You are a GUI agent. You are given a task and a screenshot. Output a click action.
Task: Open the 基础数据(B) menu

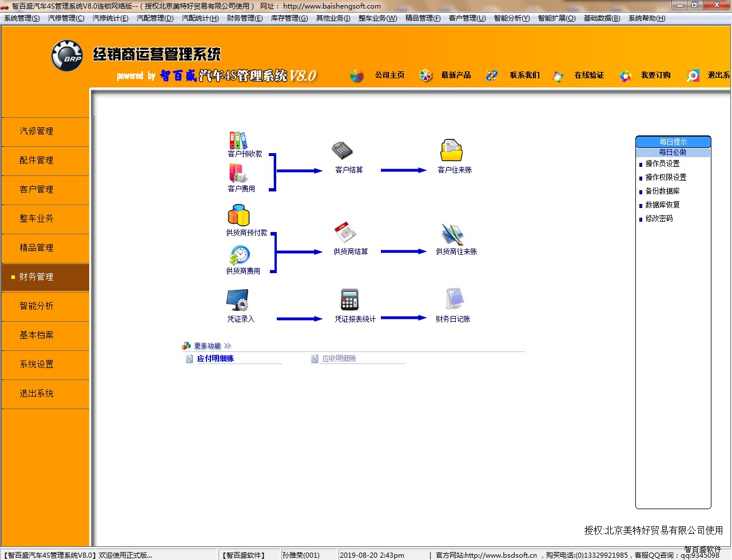602,18
